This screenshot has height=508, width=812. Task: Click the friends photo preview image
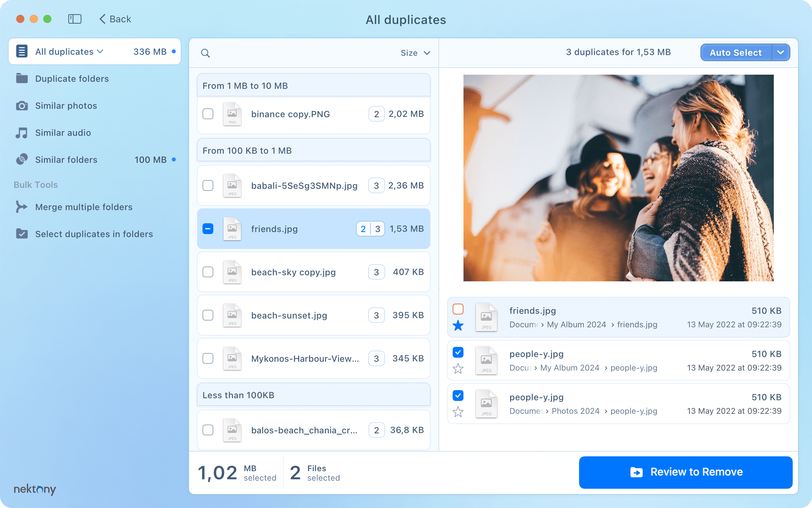point(618,178)
